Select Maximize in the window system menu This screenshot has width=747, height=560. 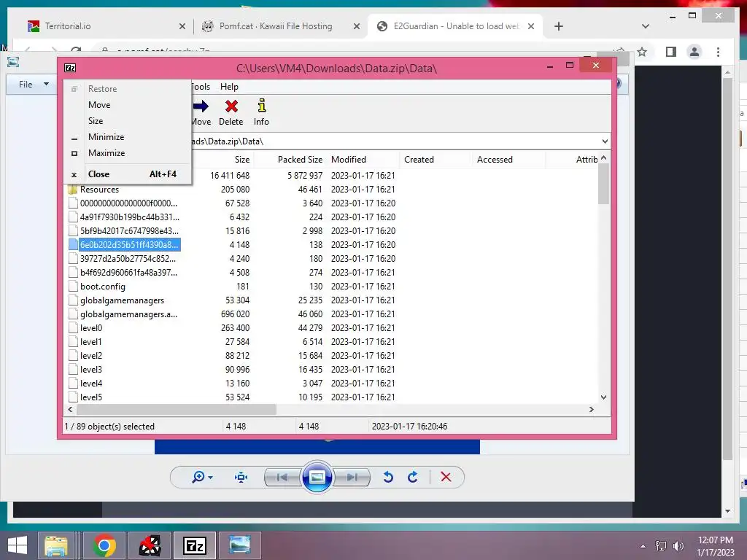(x=107, y=153)
